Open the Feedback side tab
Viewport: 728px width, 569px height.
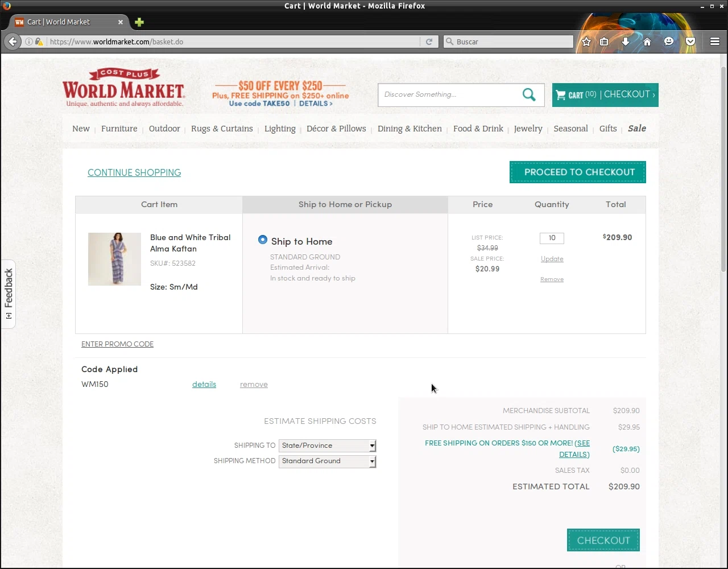[8, 294]
